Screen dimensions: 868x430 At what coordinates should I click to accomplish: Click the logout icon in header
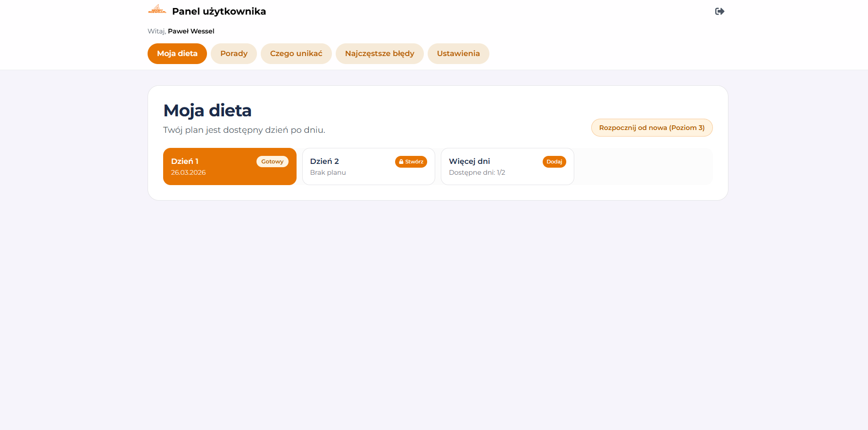coord(719,11)
